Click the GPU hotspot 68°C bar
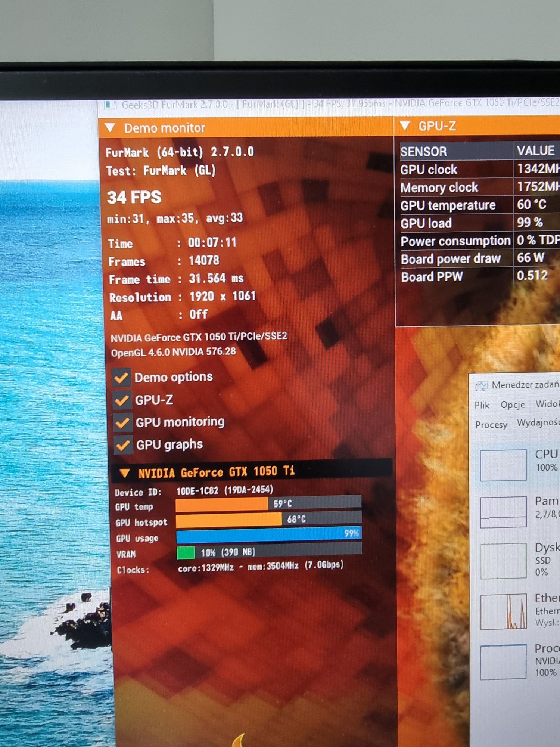 (269, 519)
